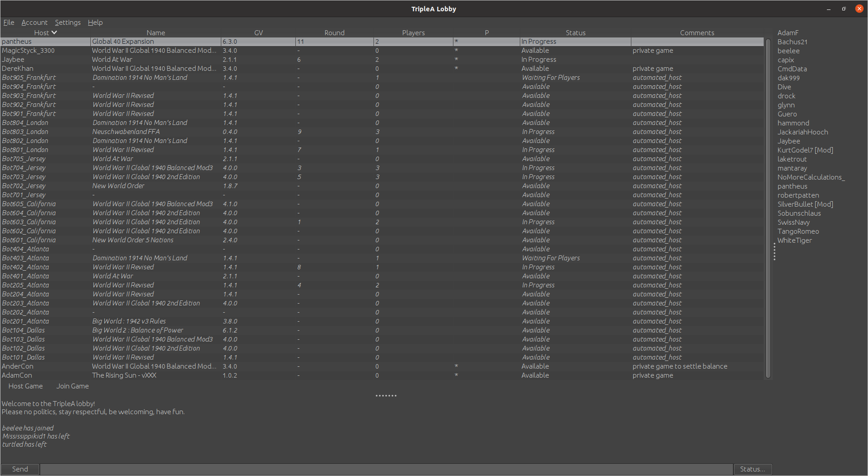Select player NoMoreCalculations_ in the list
The image size is (868, 476).
pyautogui.click(x=811, y=177)
